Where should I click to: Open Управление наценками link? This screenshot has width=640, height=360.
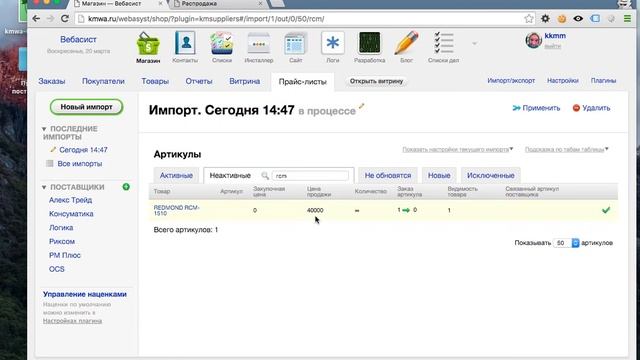[85, 294]
